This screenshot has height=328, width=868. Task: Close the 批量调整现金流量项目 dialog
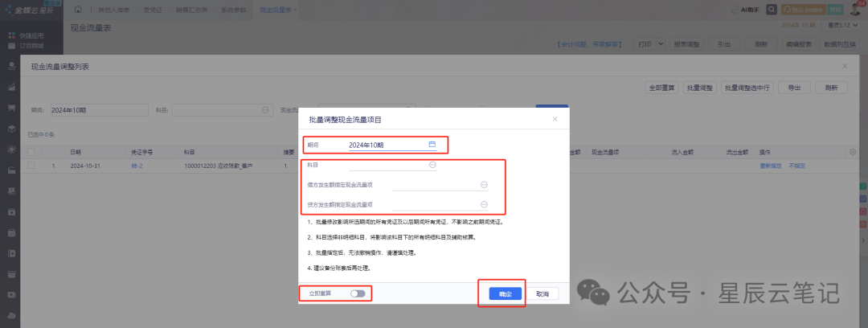coord(555,119)
